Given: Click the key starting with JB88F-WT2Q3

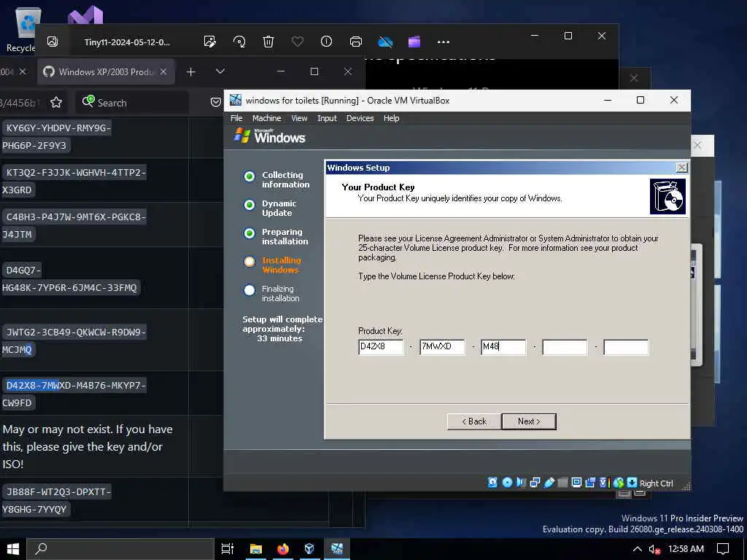Looking at the screenshot, I should pyautogui.click(x=57, y=500).
